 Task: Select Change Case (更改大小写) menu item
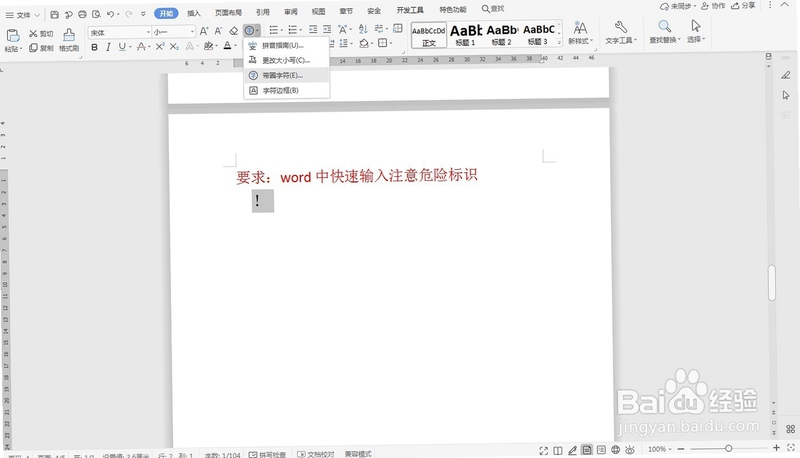pyautogui.click(x=287, y=60)
